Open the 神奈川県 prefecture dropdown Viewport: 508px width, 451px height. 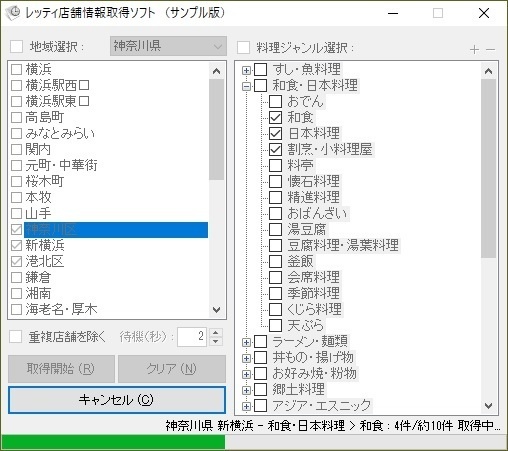click(168, 46)
